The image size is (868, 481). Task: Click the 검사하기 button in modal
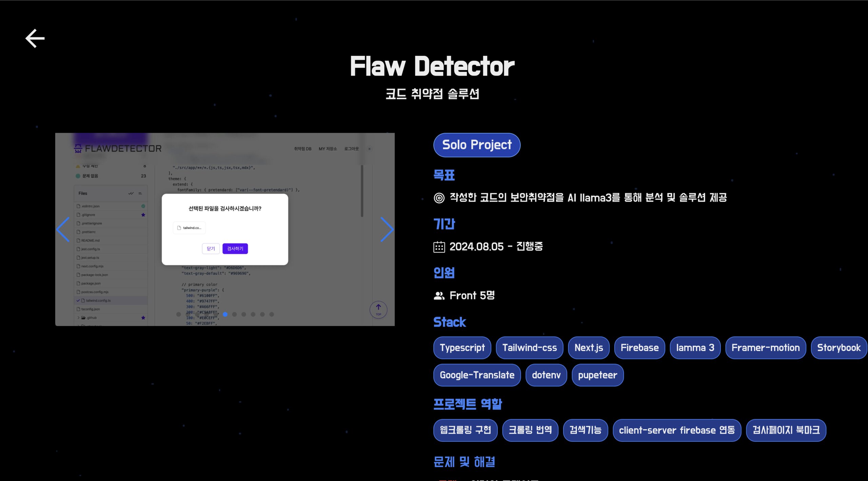pyautogui.click(x=235, y=248)
